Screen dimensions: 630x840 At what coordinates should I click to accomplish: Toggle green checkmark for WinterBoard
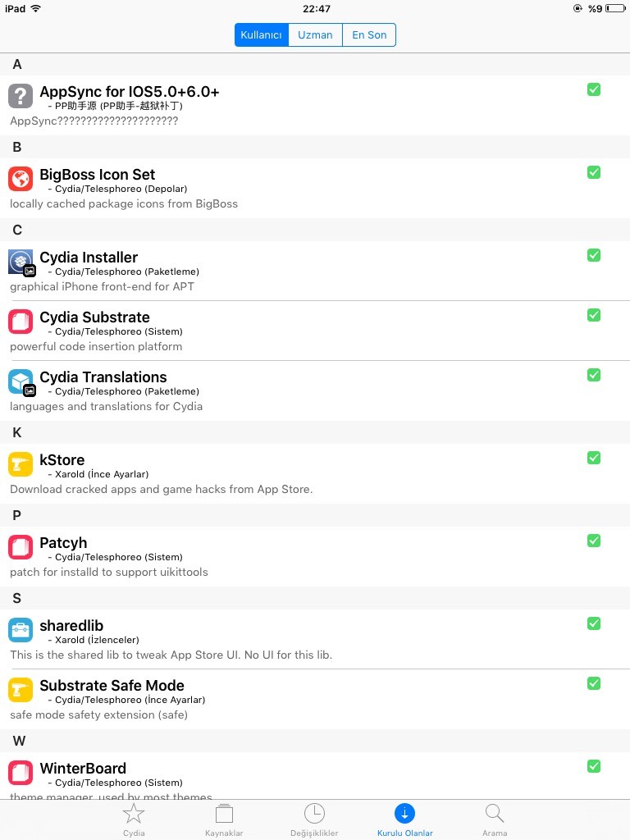[x=594, y=766]
